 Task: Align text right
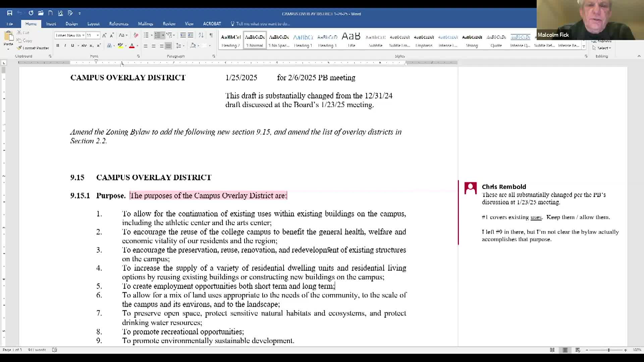tap(161, 46)
